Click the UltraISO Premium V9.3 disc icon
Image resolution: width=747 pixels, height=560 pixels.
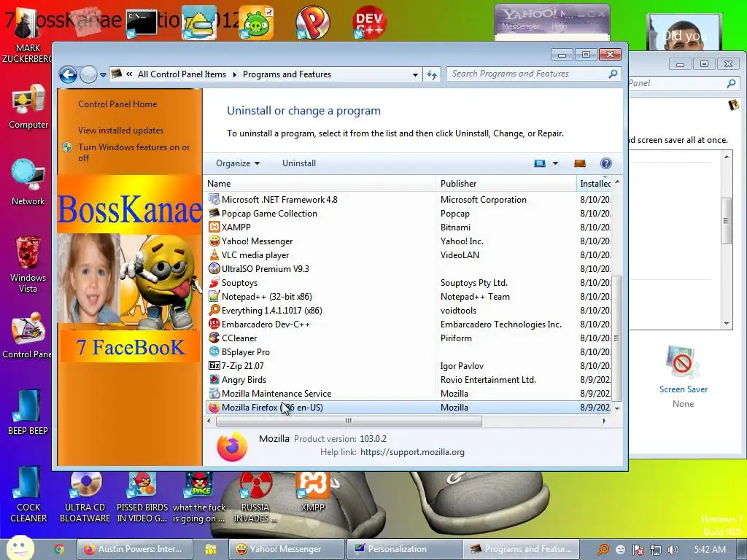click(214, 268)
